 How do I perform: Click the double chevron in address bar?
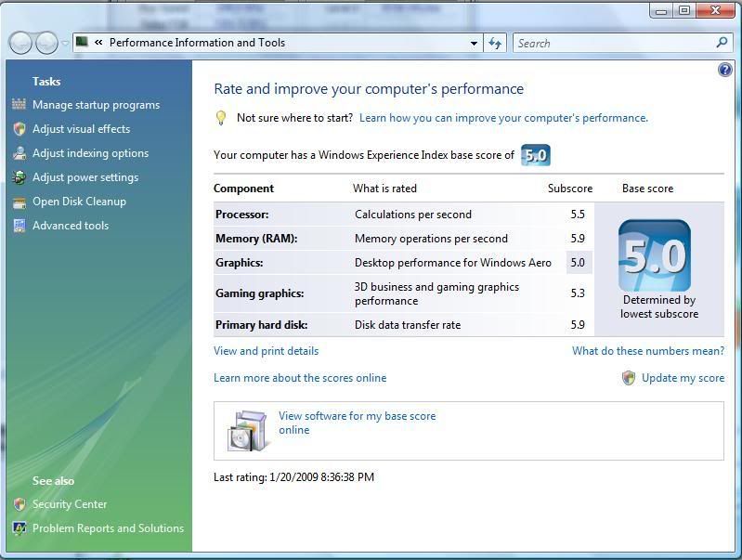point(98,42)
